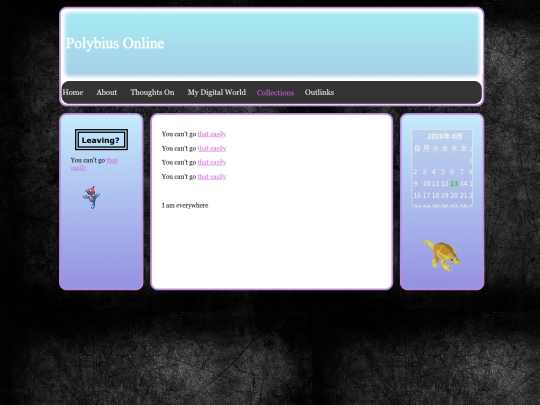Go to the About page
Screen dimensions: 540x405
click(x=106, y=92)
